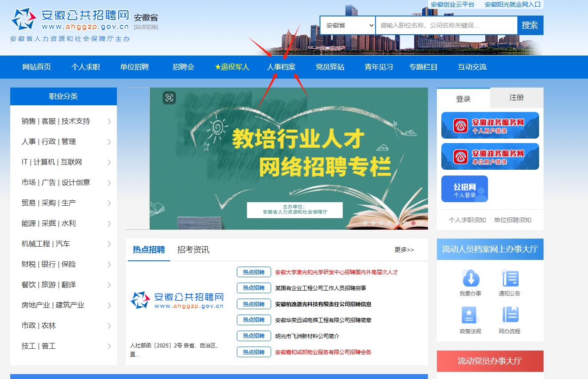Click 站点切换 link under 安徽省
This screenshot has width=588, height=379.
pyautogui.click(x=146, y=27)
